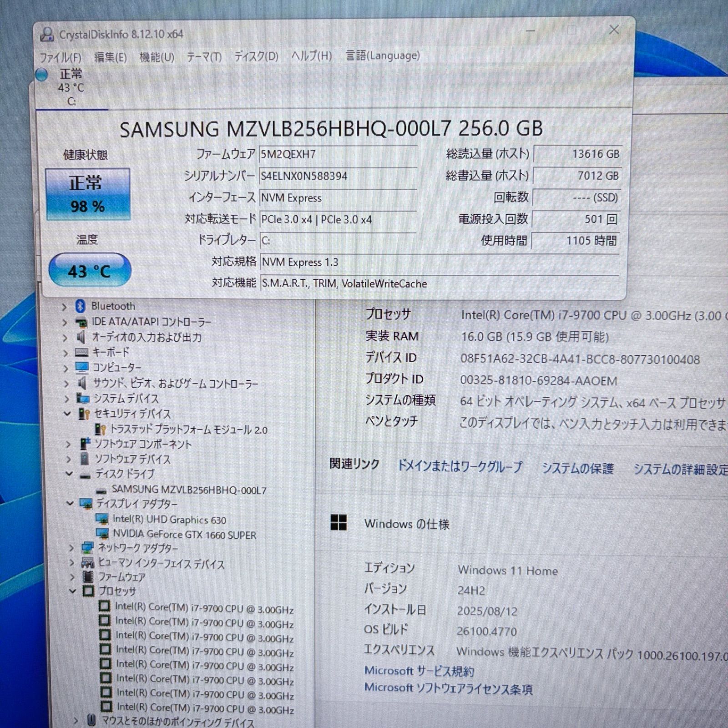This screenshot has height=728, width=728.
Task: Open the 言語(Language) menu
Action: tap(383, 56)
